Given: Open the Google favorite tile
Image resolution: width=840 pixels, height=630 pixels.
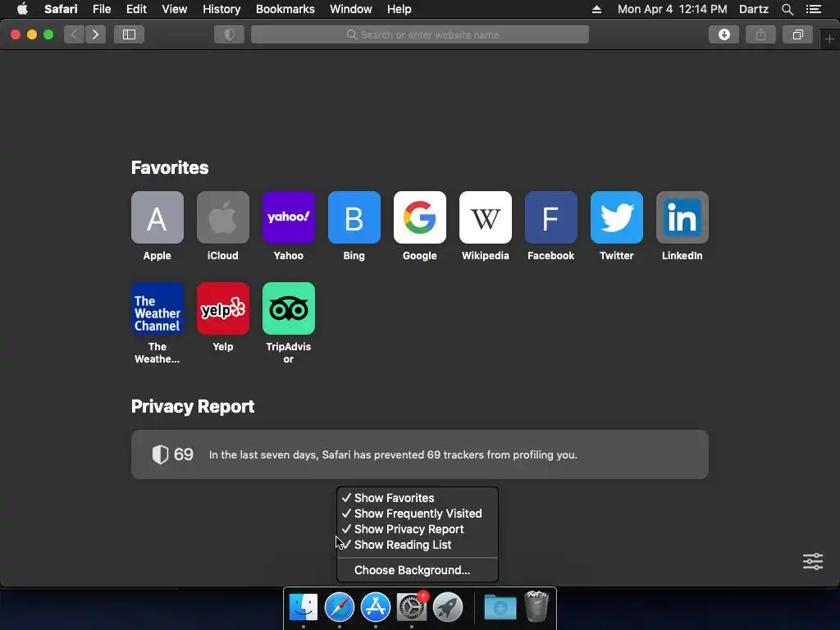Looking at the screenshot, I should [419, 217].
